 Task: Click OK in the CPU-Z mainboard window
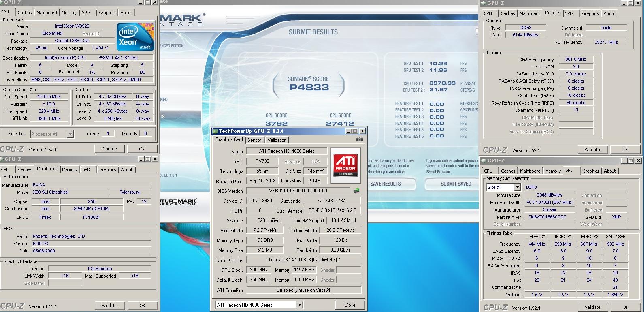pos(142,306)
